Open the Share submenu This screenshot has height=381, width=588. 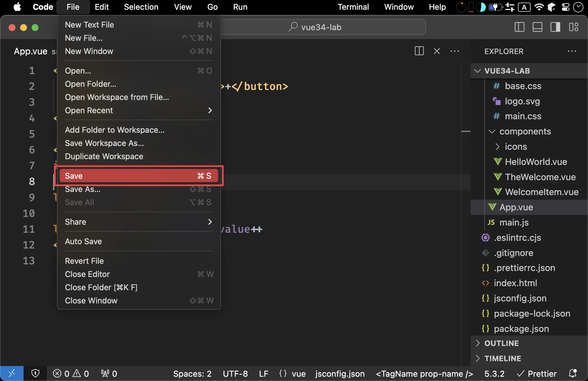(x=139, y=222)
